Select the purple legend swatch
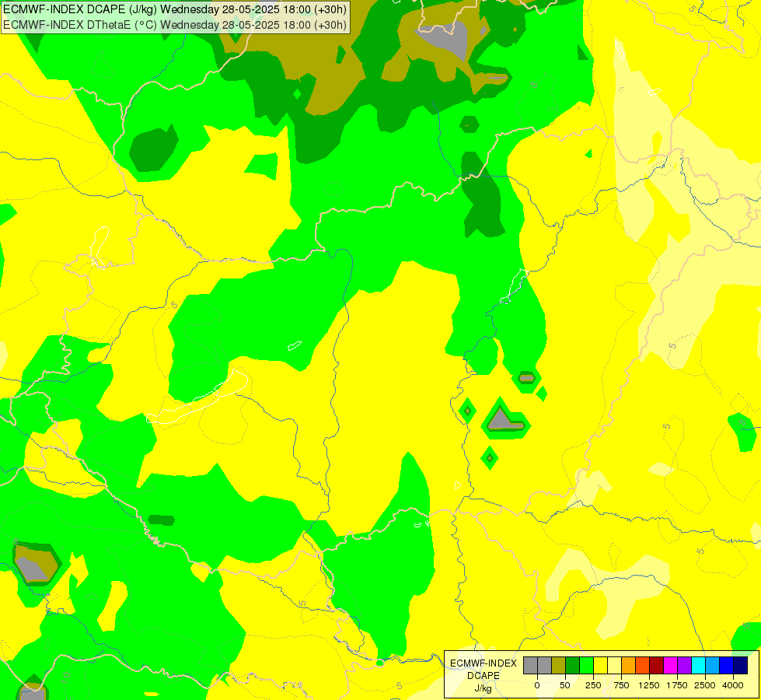 pos(684,666)
